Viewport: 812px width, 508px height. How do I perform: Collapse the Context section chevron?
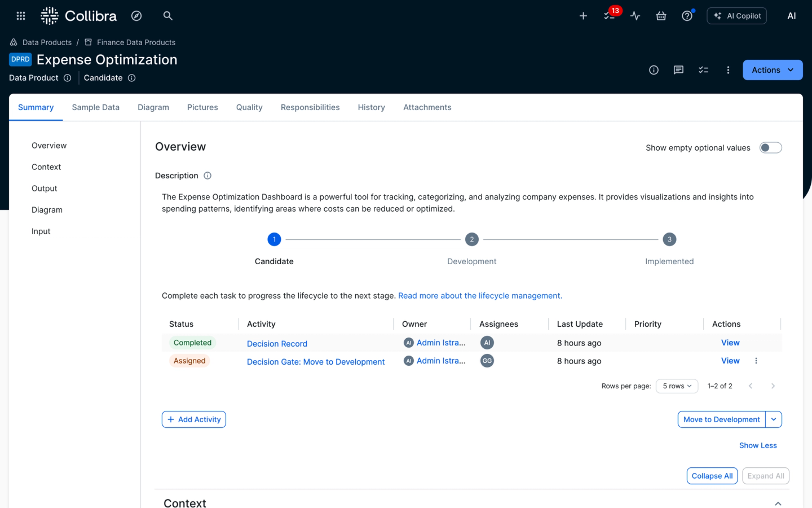click(778, 503)
